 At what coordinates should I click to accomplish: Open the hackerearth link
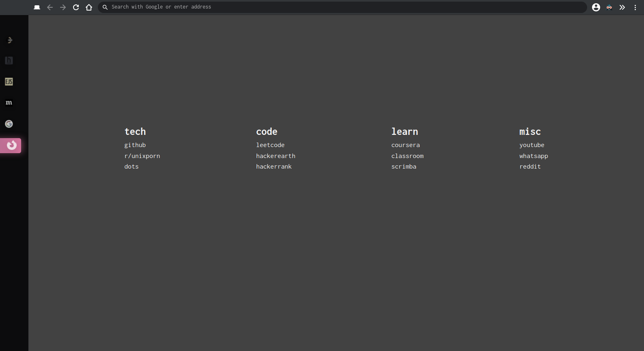pyautogui.click(x=276, y=156)
